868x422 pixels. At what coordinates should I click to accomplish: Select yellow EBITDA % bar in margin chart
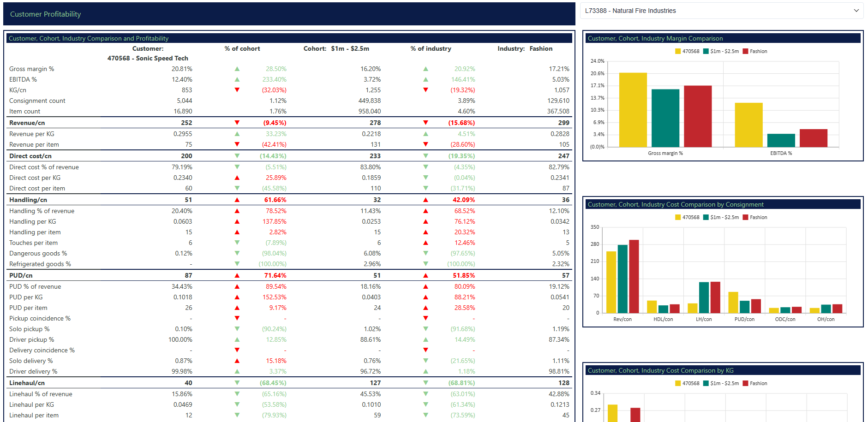click(749, 125)
